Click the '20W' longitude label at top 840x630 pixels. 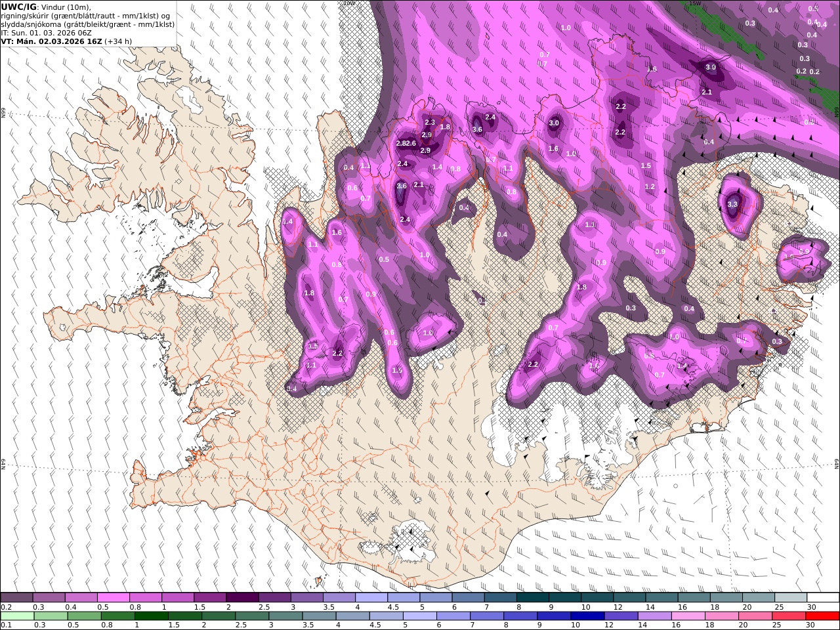point(349,3)
